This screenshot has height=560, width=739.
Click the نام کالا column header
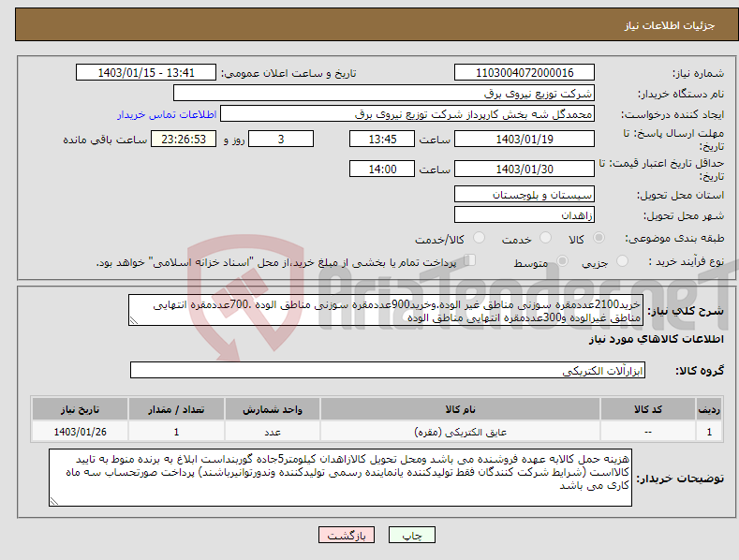[460, 409]
